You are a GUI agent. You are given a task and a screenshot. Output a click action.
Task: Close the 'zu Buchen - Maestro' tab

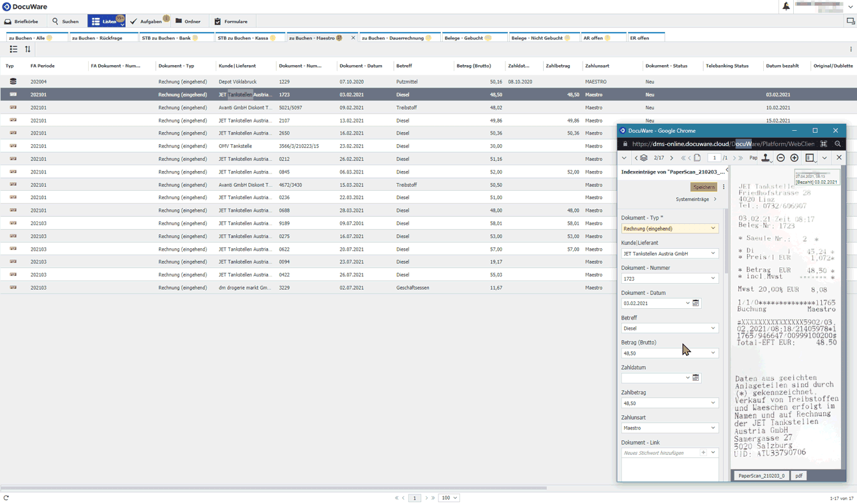(353, 38)
